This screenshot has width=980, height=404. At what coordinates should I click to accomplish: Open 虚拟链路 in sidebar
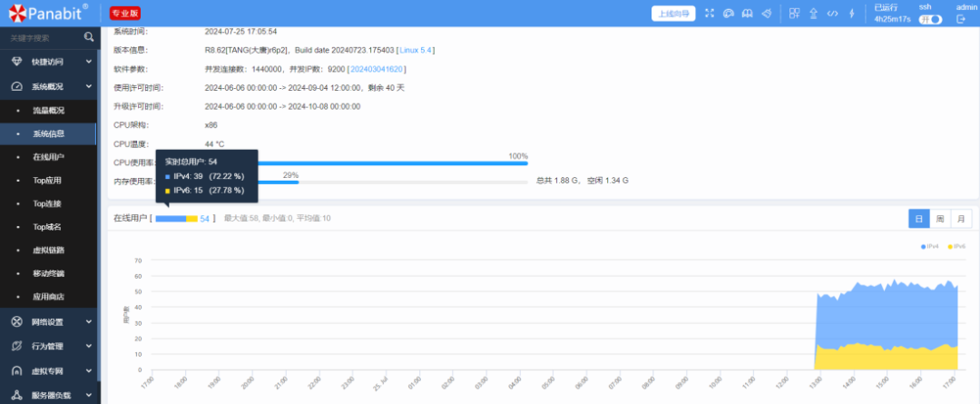pos(48,251)
